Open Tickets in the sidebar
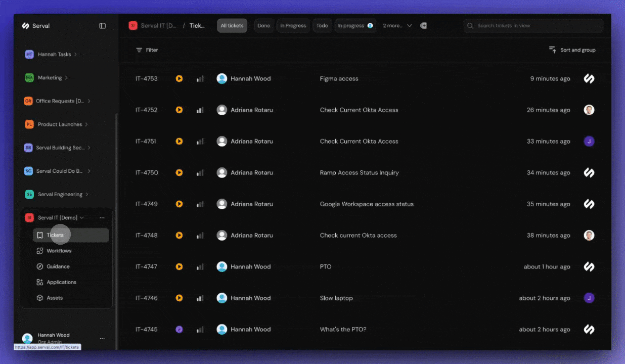This screenshot has width=625, height=364. [x=71, y=235]
